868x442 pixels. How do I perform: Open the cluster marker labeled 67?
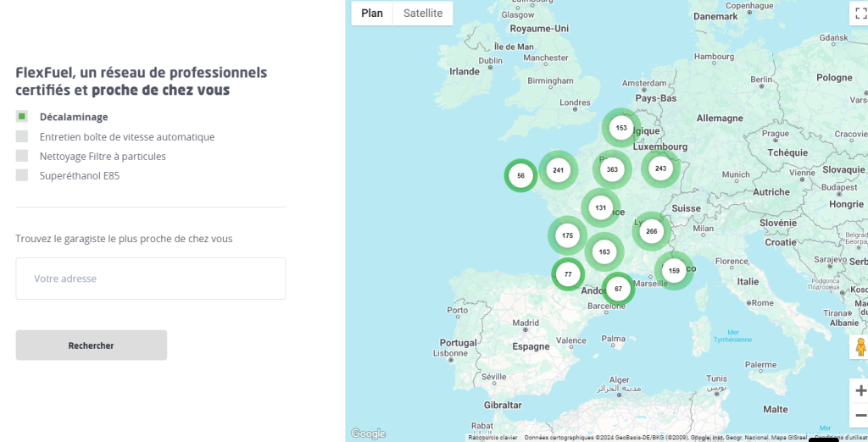point(618,289)
